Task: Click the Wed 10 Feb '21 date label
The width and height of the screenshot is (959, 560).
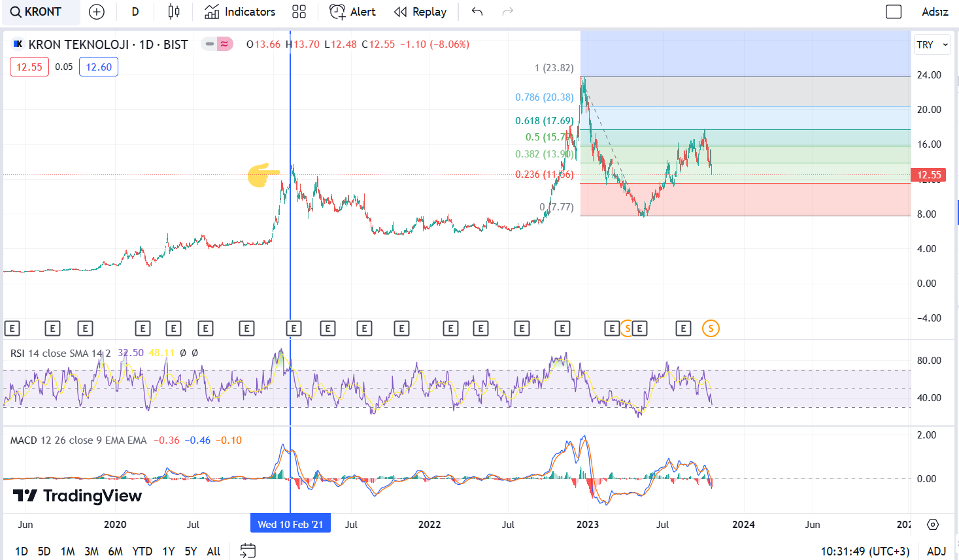Action: [x=290, y=524]
